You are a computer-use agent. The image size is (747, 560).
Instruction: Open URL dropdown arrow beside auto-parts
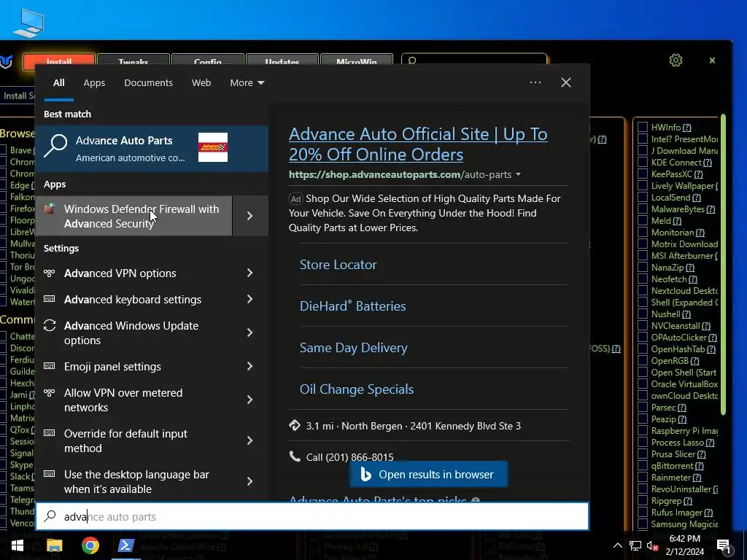click(x=519, y=175)
